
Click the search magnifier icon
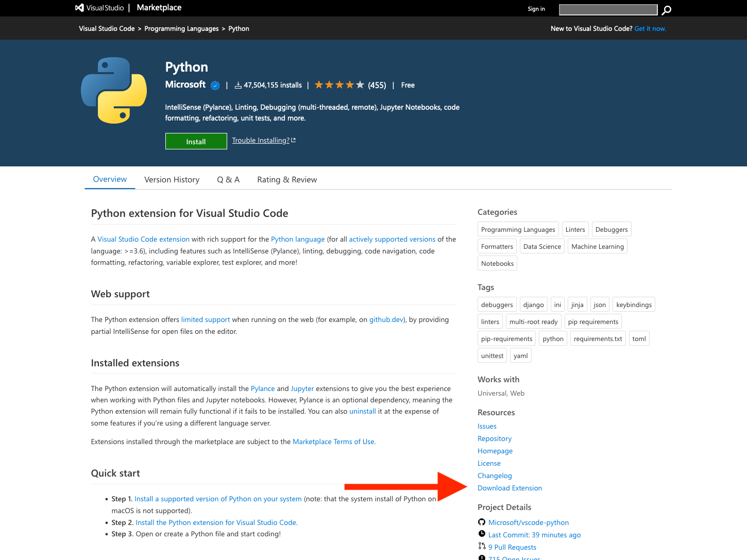click(666, 10)
